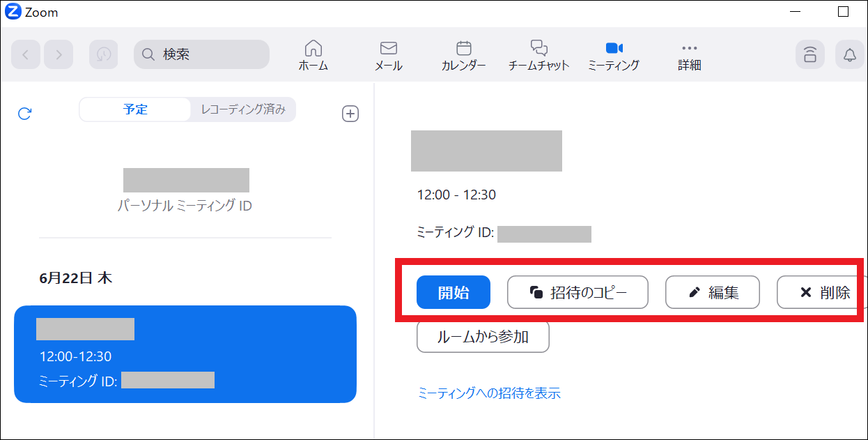Click the ルームから参加 button
The width and height of the screenshot is (868, 440).
click(x=483, y=337)
